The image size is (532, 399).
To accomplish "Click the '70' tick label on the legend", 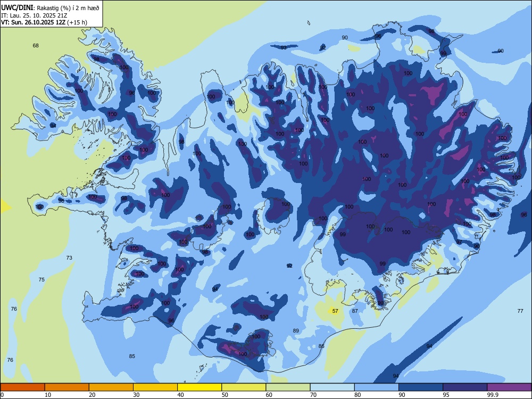I will [313, 395].
